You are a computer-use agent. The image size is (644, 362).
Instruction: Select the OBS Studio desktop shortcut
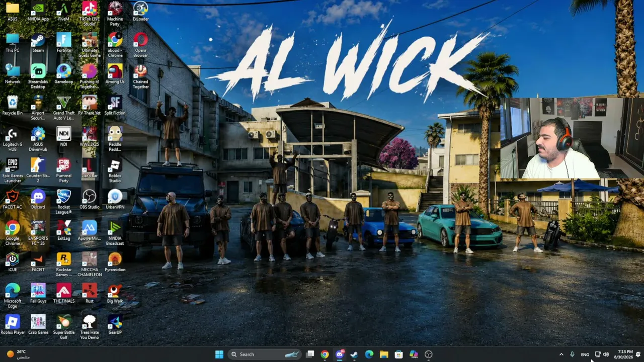click(x=90, y=200)
